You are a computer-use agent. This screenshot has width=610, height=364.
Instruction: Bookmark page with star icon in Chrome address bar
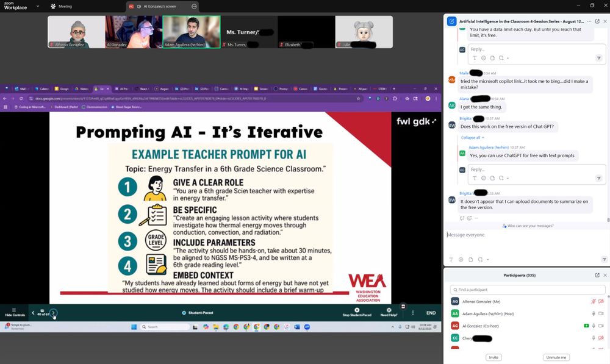point(358,99)
